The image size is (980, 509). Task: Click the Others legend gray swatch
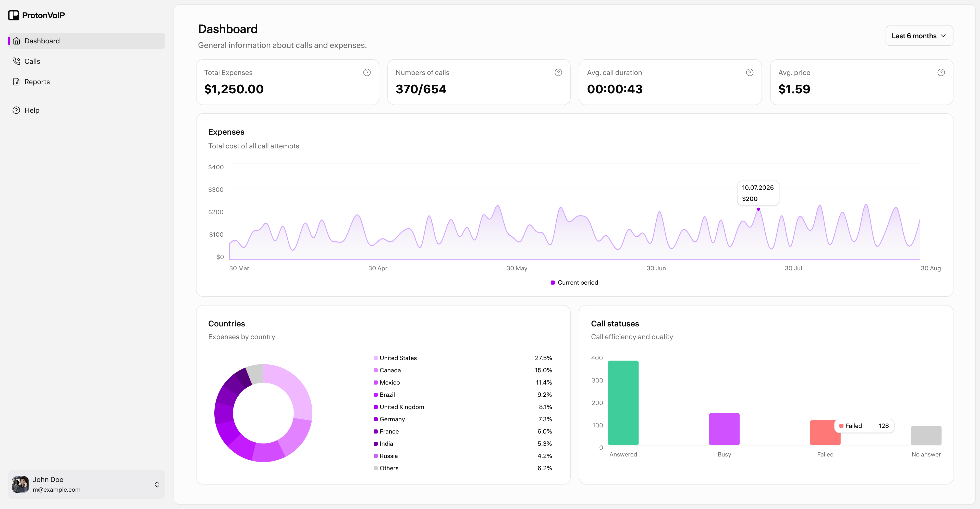[375, 468]
